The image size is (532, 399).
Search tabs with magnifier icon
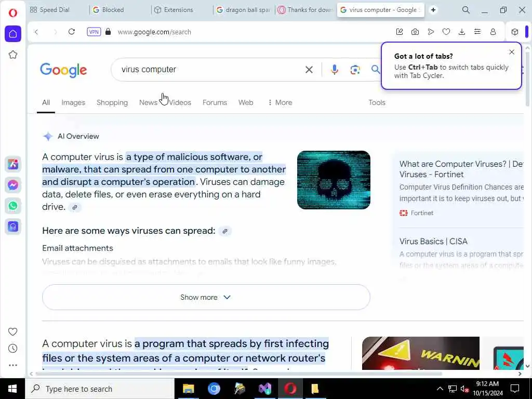[466, 10]
